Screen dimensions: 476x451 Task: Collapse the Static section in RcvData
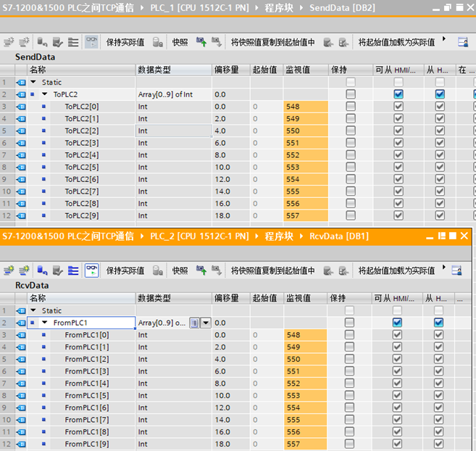pos(33,310)
